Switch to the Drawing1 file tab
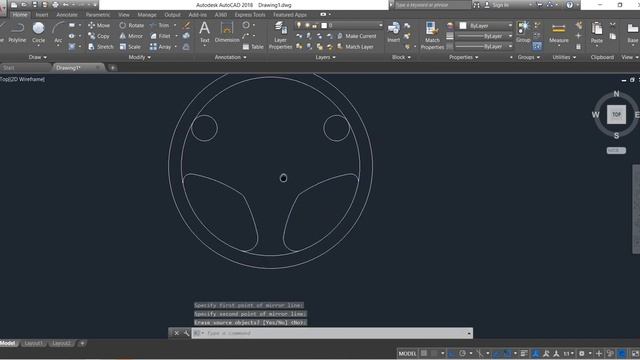640x360 pixels. 68,68
